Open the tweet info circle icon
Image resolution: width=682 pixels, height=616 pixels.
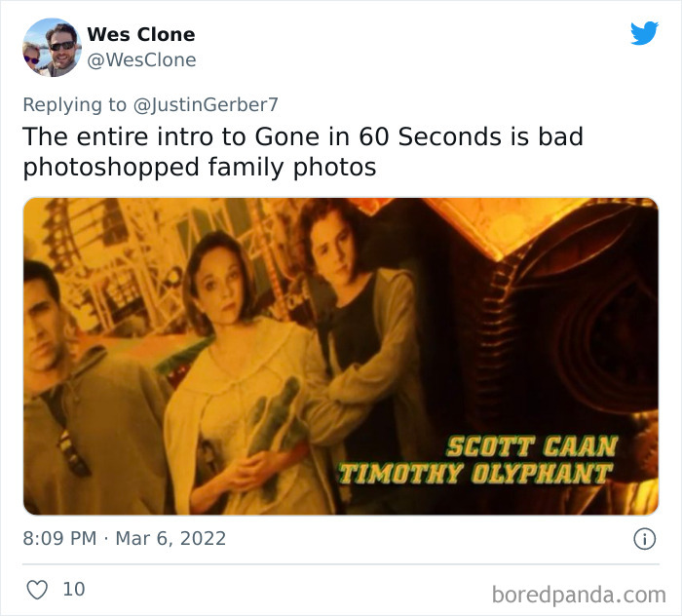coord(644,539)
